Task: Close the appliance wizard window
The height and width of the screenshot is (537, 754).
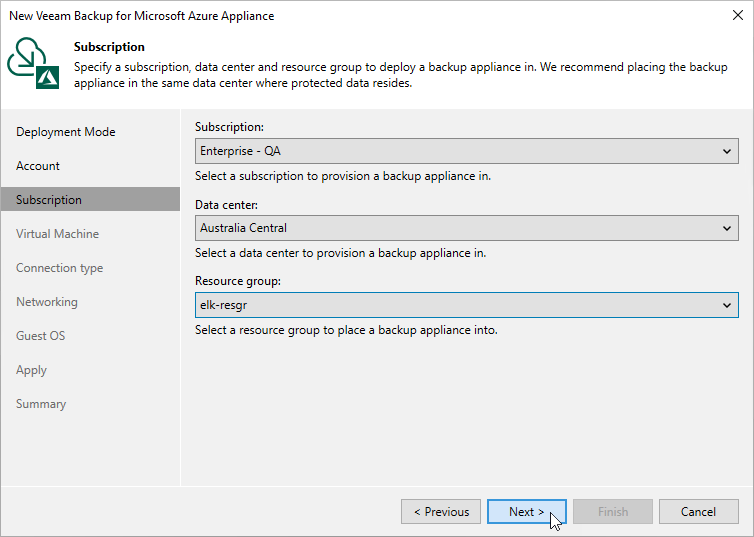Action: click(x=738, y=15)
